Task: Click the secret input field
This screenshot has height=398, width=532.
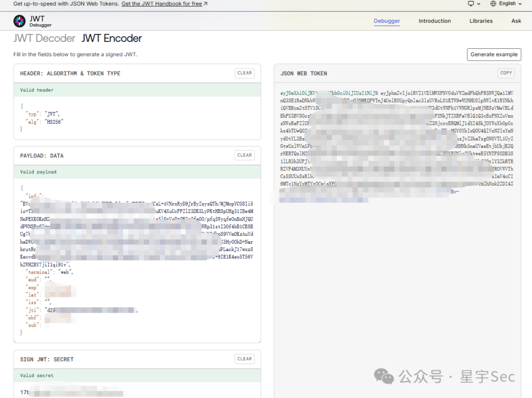Action: [x=137, y=391]
